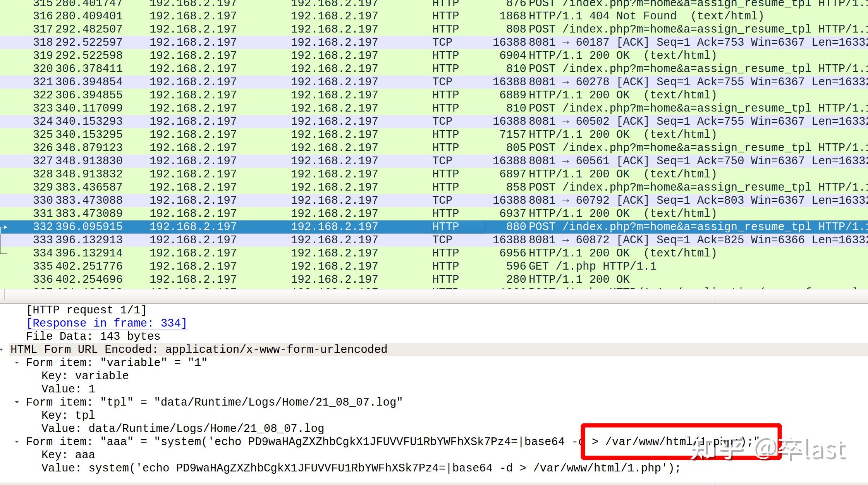The image size is (868, 485).
Task: Select the [HTTP request 1/1] line
Action: pyautogui.click(x=86, y=310)
